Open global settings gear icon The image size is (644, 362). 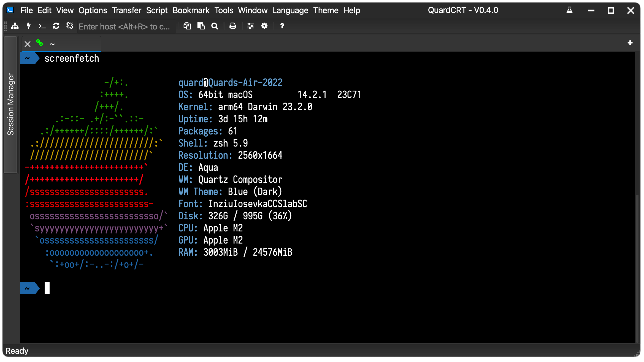[264, 26]
